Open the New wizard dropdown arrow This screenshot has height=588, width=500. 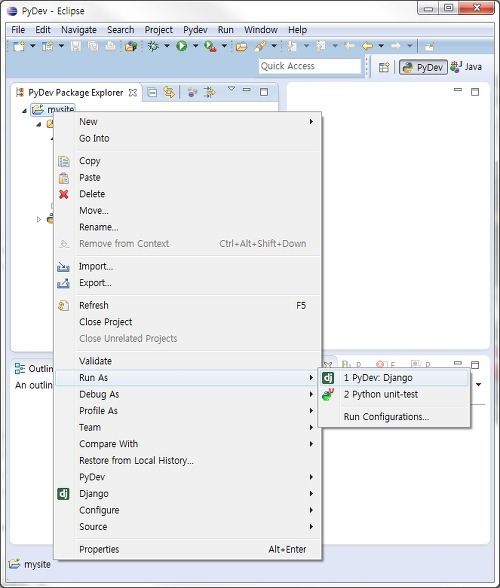point(33,46)
